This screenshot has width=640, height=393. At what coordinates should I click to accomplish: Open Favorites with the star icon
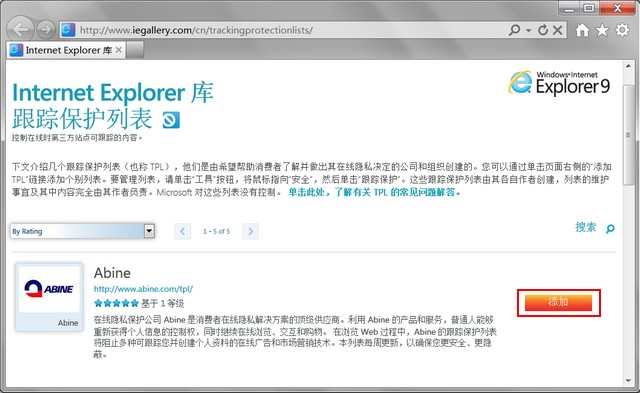coord(602,30)
